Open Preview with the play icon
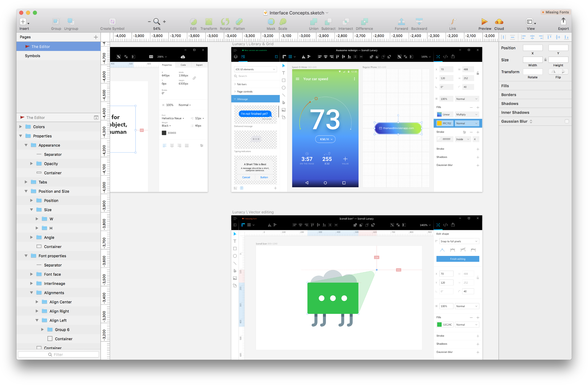The height and width of the screenshot is (385, 588). point(484,22)
